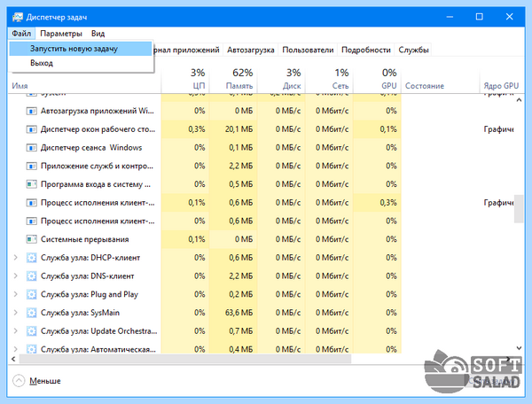532x404 pixels.
Task: Click the 63,6 МБ memory value
Action: pyautogui.click(x=239, y=313)
